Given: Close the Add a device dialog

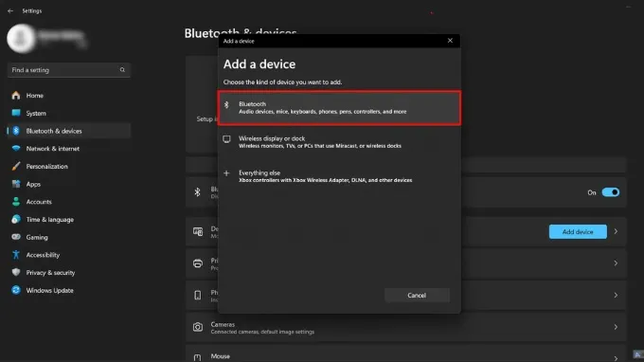Looking at the screenshot, I should (450, 41).
